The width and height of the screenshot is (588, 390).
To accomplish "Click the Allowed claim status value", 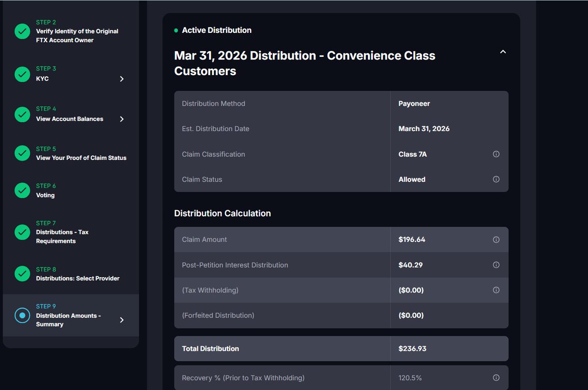I will click(412, 180).
